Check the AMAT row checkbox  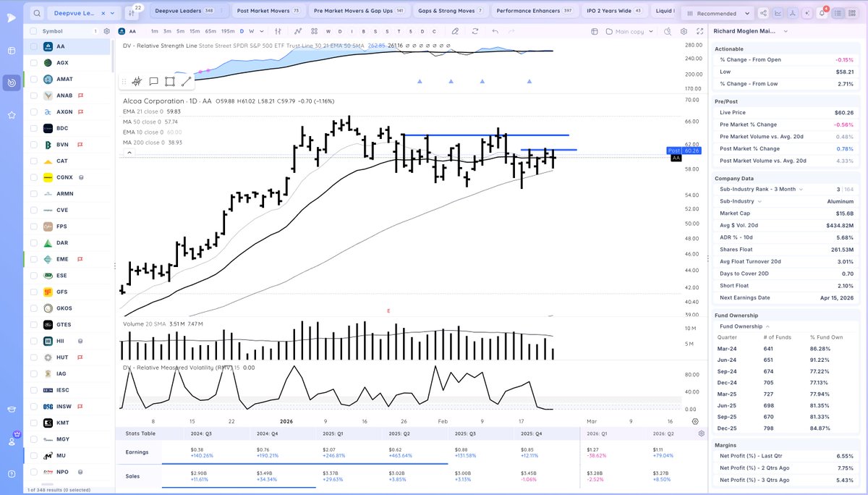pyautogui.click(x=33, y=79)
